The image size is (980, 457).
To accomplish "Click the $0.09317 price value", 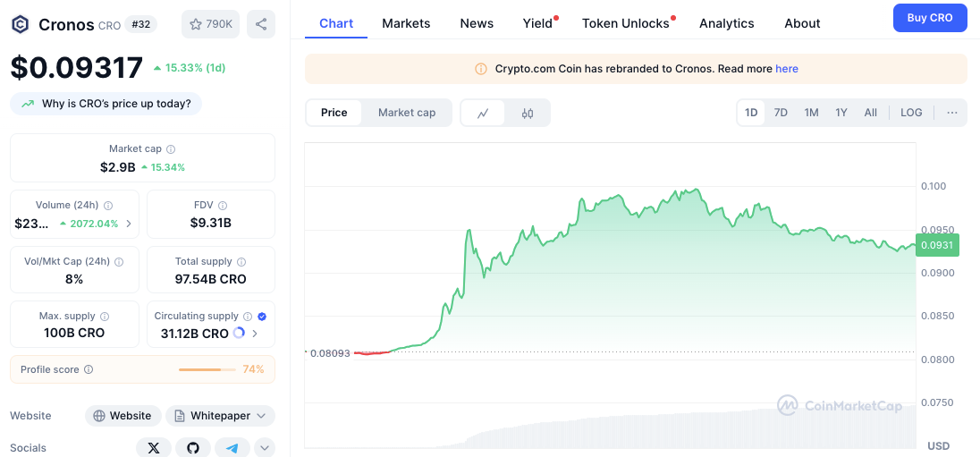I will 76,67.
